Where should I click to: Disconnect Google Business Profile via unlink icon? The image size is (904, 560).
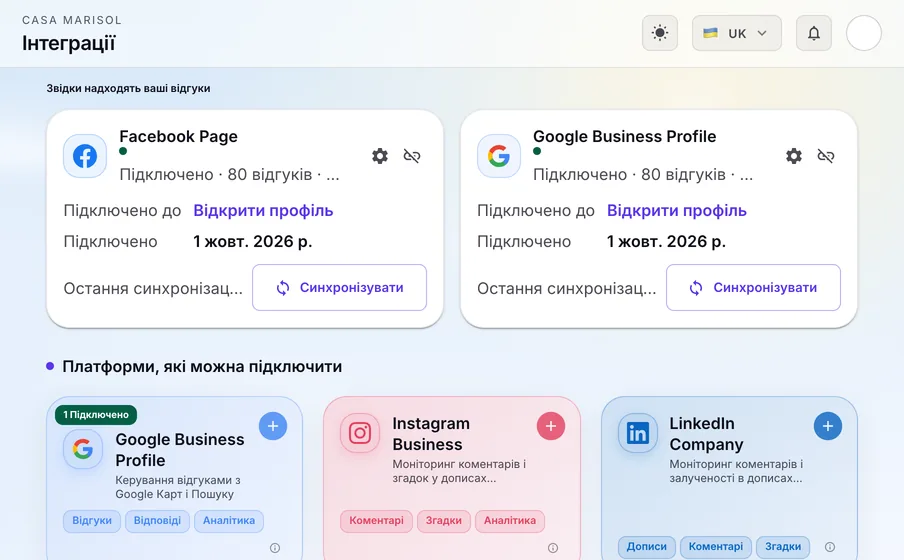pos(826,156)
